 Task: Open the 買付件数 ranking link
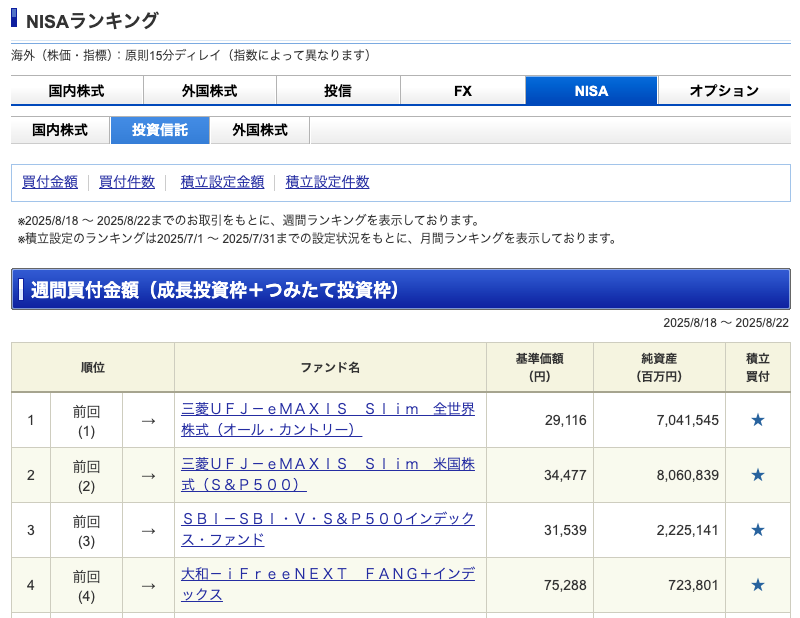tap(127, 182)
